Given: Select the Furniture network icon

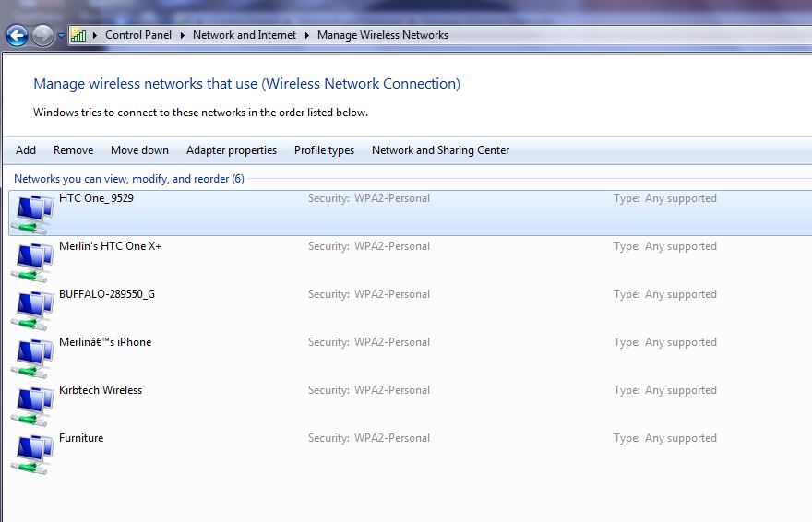Looking at the screenshot, I should (33, 454).
